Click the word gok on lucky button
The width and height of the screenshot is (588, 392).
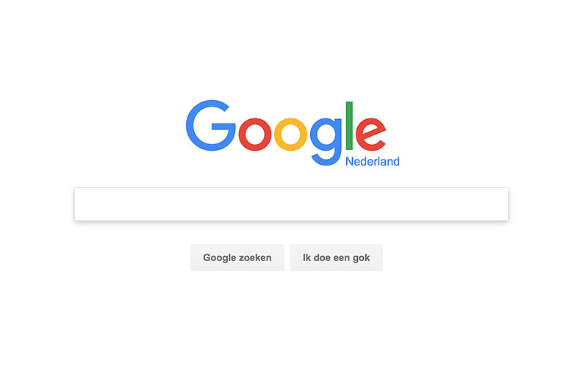[x=361, y=258]
